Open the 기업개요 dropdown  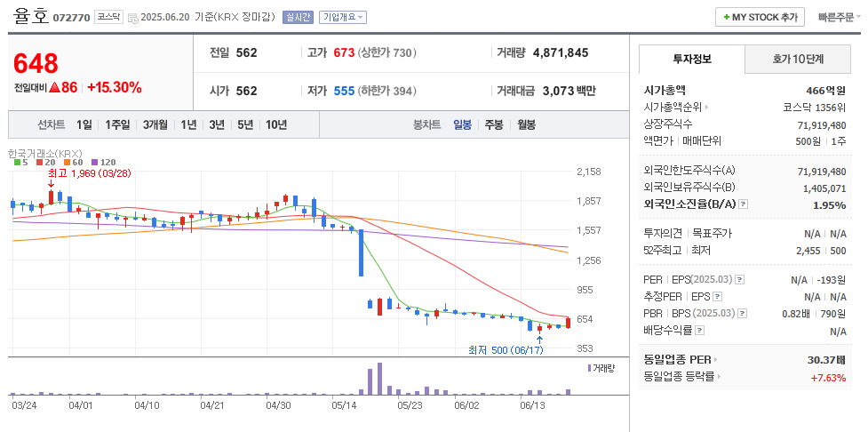click(343, 17)
